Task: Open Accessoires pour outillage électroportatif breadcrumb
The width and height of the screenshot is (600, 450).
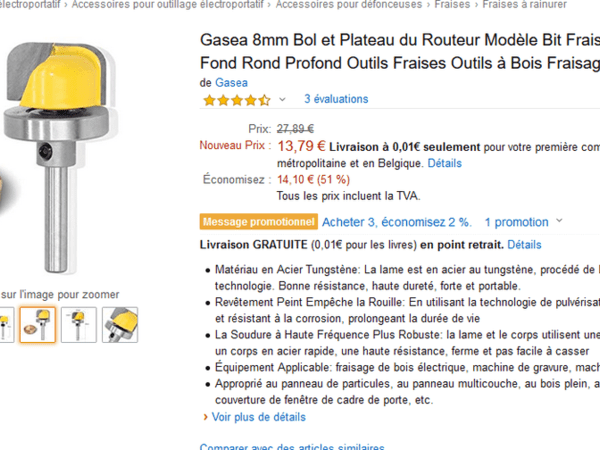Action: pos(168,4)
